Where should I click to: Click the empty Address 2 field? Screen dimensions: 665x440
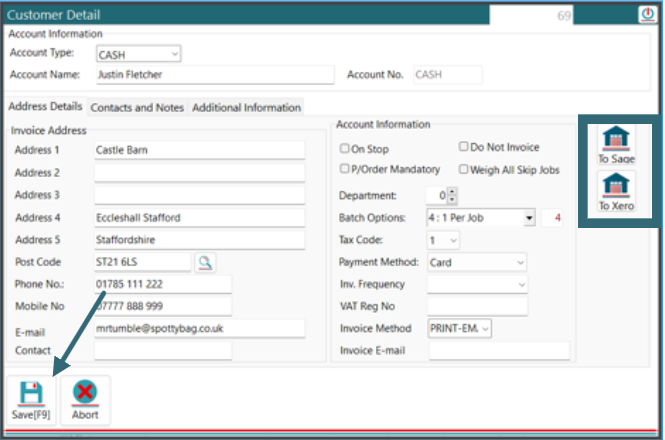199,173
